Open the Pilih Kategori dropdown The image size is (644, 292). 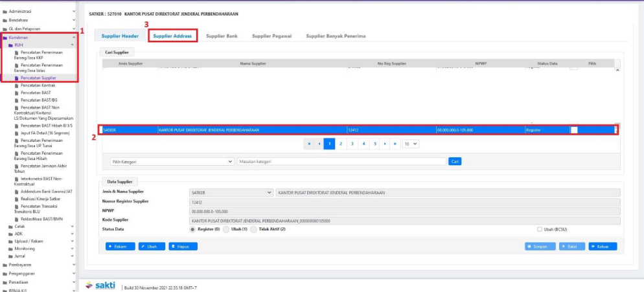click(x=172, y=161)
